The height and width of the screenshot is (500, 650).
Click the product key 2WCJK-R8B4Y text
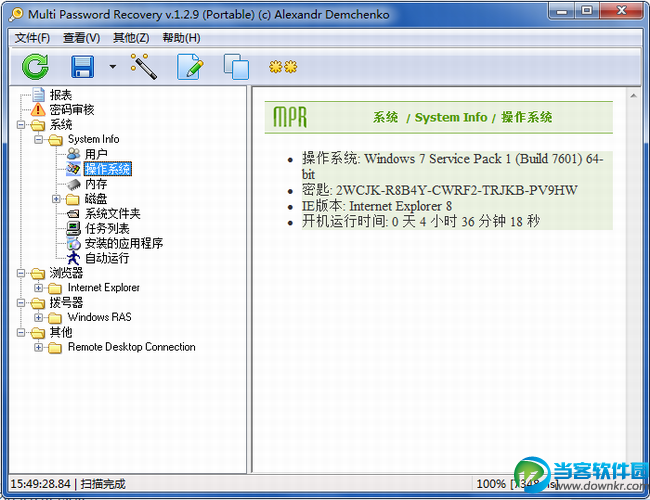[456, 190]
